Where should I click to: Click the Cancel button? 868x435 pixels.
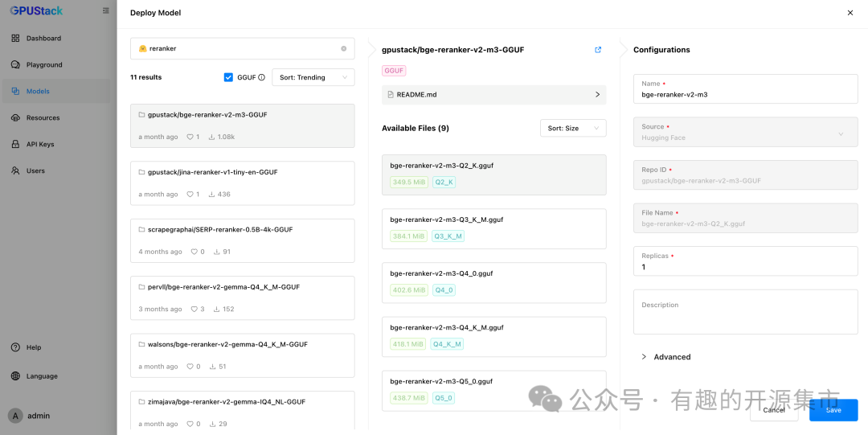pos(774,410)
